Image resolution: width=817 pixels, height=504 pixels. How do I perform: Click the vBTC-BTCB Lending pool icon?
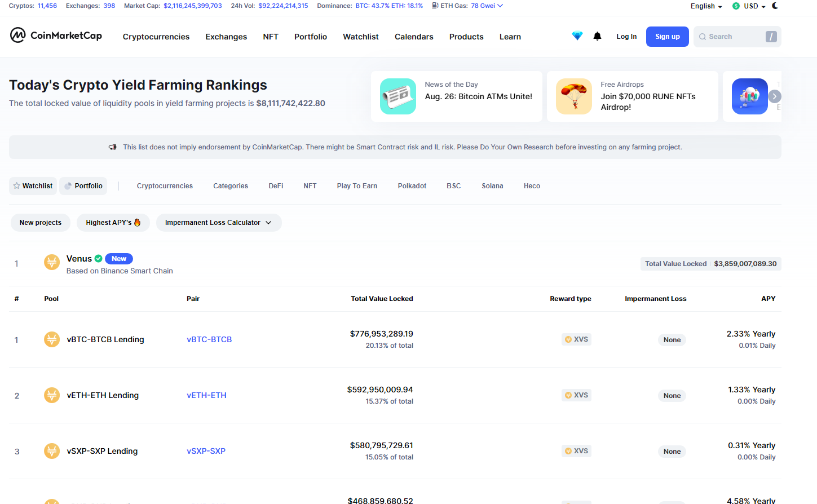tap(52, 339)
